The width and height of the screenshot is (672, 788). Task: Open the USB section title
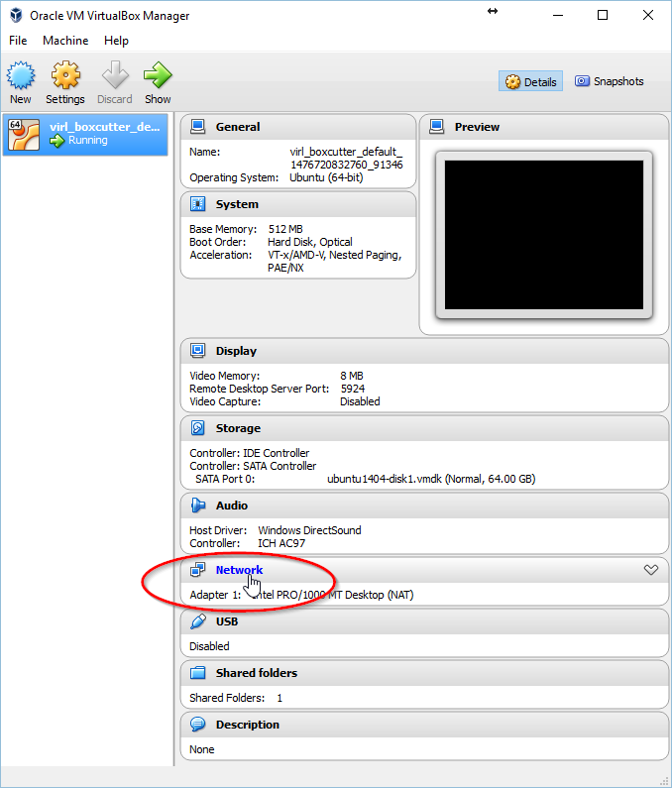(227, 621)
